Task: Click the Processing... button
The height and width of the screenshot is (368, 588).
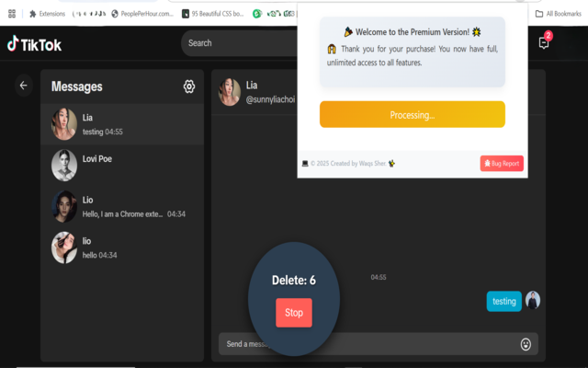Action: 413,114
